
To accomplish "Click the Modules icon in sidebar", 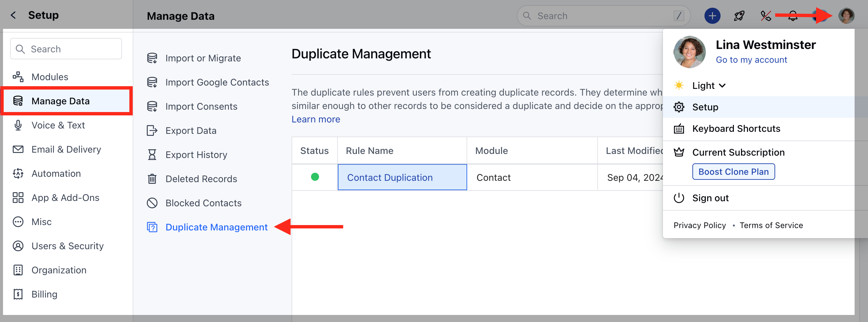I will (x=18, y=77).
